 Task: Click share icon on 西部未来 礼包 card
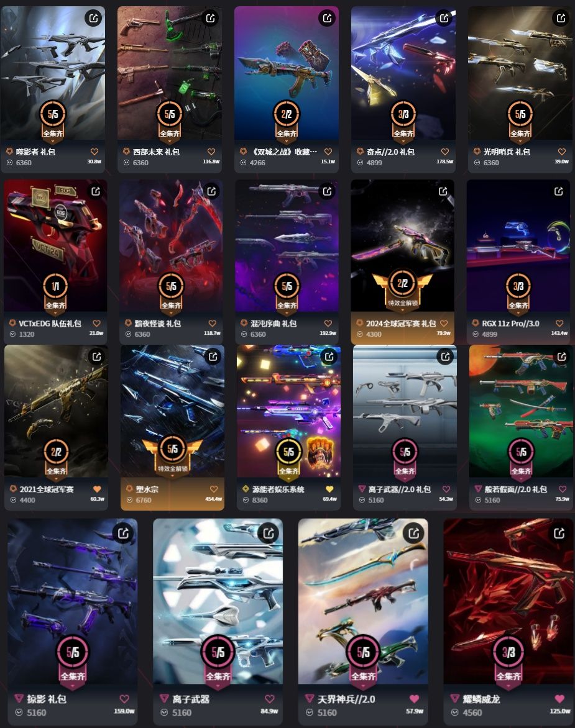coord(210,18)
